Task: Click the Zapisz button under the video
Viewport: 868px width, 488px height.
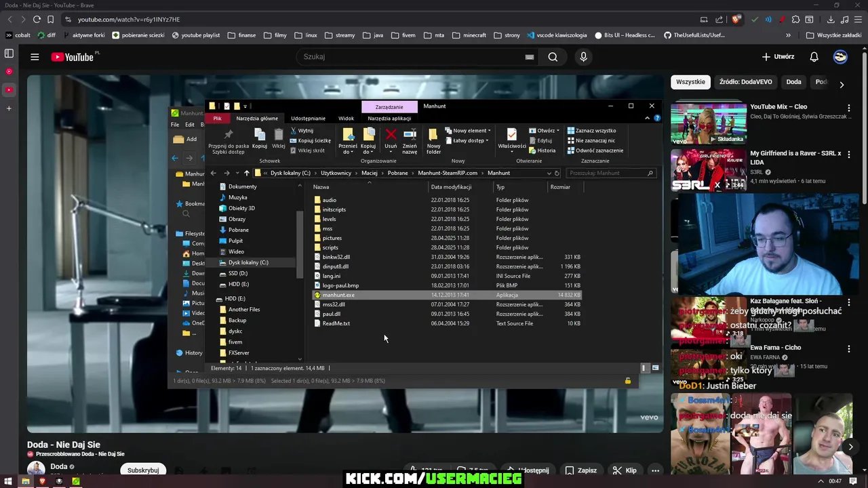Action: [581, 470]
